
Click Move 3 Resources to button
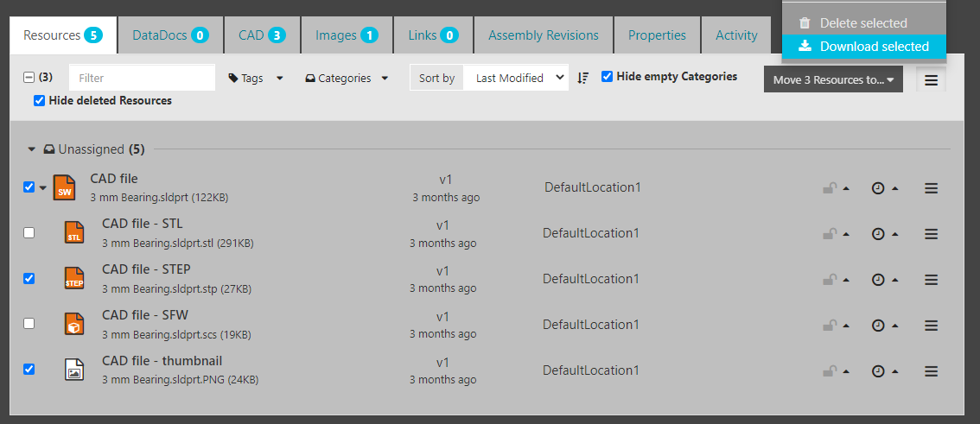pyautogui.click(x=832, y=79)
